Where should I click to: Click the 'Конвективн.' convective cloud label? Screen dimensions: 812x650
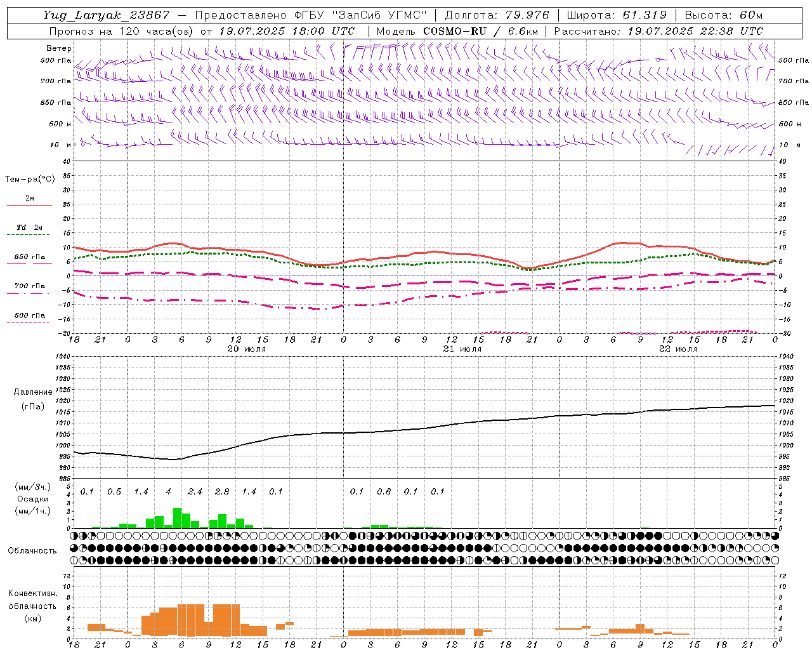32,593
